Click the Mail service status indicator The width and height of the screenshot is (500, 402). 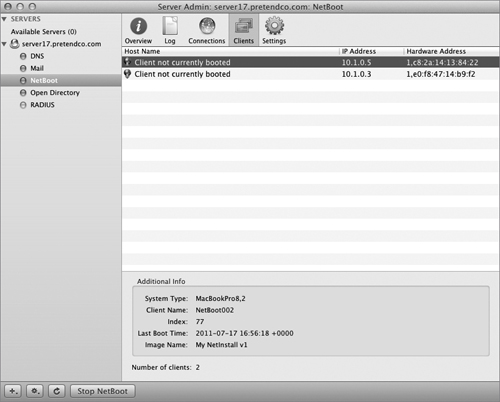23,68
